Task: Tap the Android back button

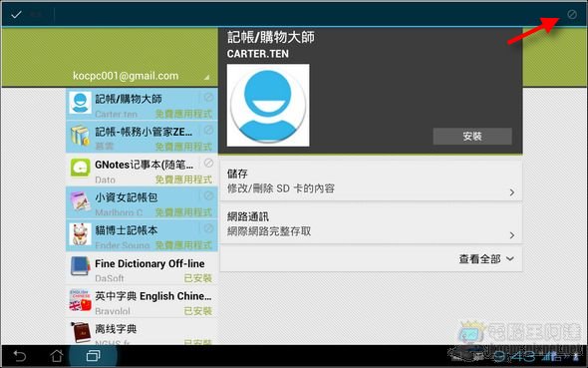Action: (x=19, y=356)
